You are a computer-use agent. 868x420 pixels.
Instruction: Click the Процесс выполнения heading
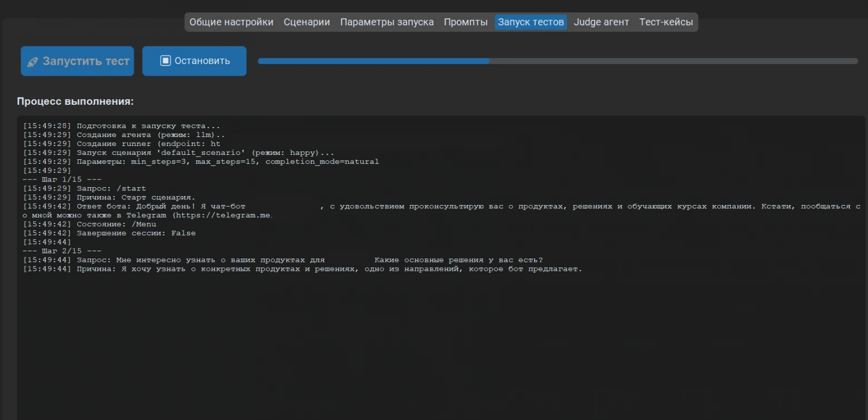(x=75, y=101)
